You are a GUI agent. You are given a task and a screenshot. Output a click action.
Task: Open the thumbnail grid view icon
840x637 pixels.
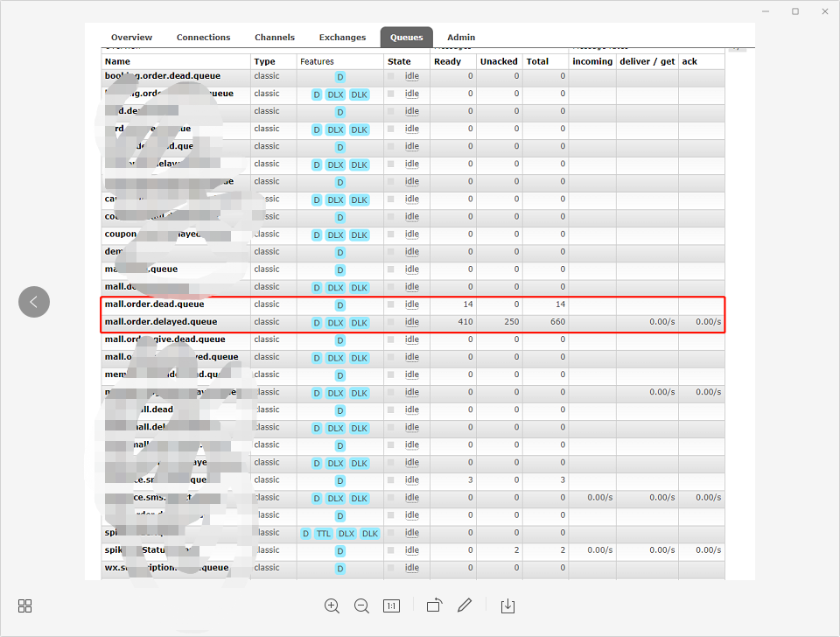pyautogui.click(x=25, y=605)
